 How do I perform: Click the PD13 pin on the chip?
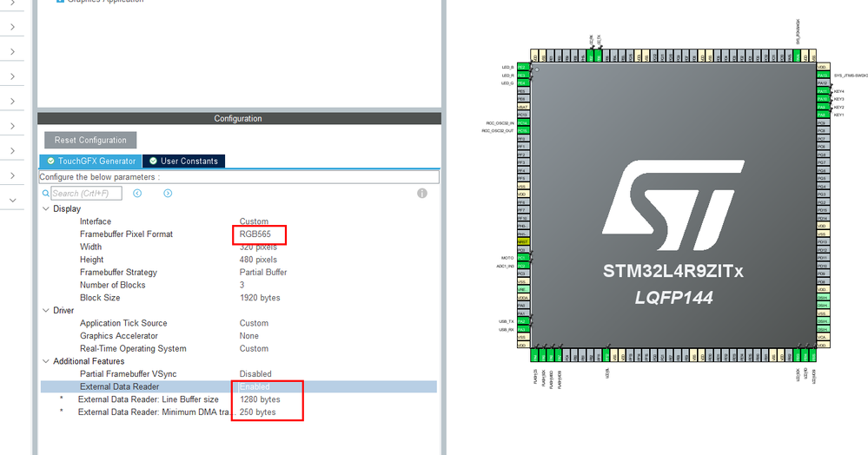823,242
